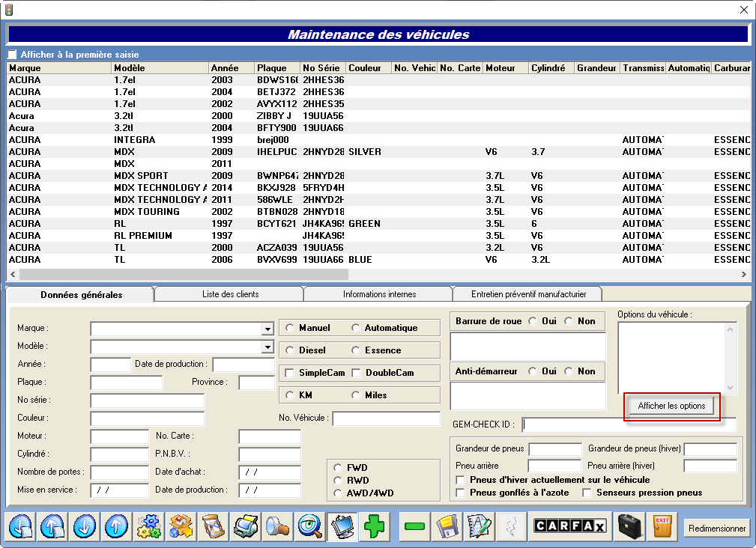
Task: Click the plate cell 'ZIBBY J'
Action: [274, 115]
